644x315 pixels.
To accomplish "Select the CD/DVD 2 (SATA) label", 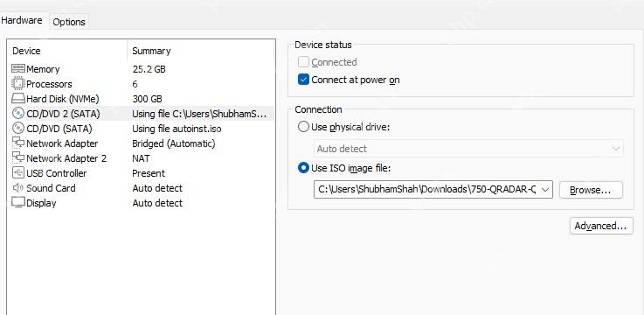I will (x=63, y=114).
